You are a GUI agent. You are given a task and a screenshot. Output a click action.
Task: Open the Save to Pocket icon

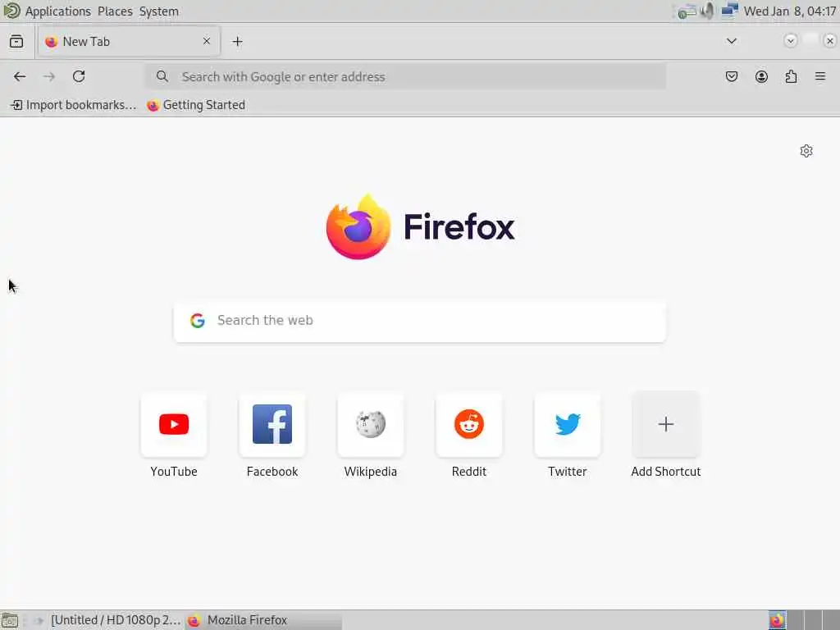[x=731, y=76]
